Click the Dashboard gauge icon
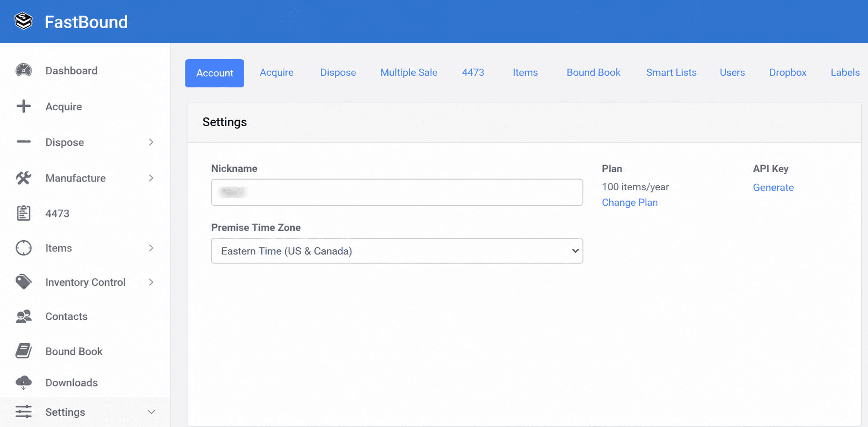 (x=23, y=70)
